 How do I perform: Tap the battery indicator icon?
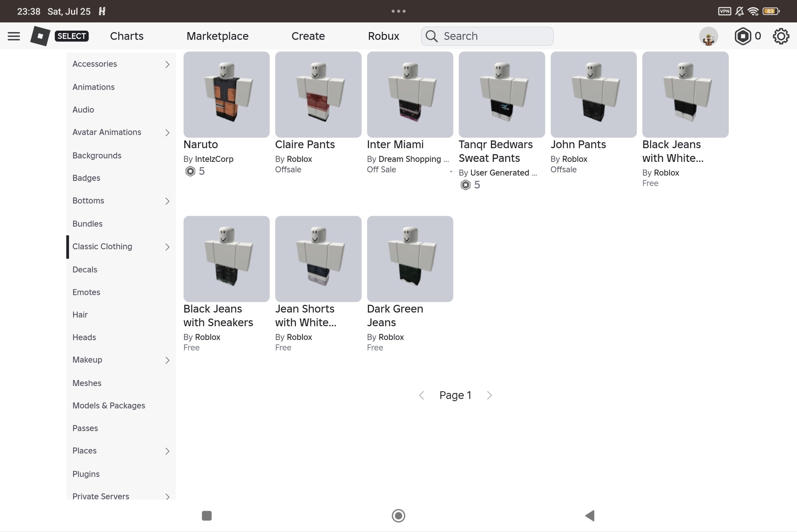click(771, 11)
